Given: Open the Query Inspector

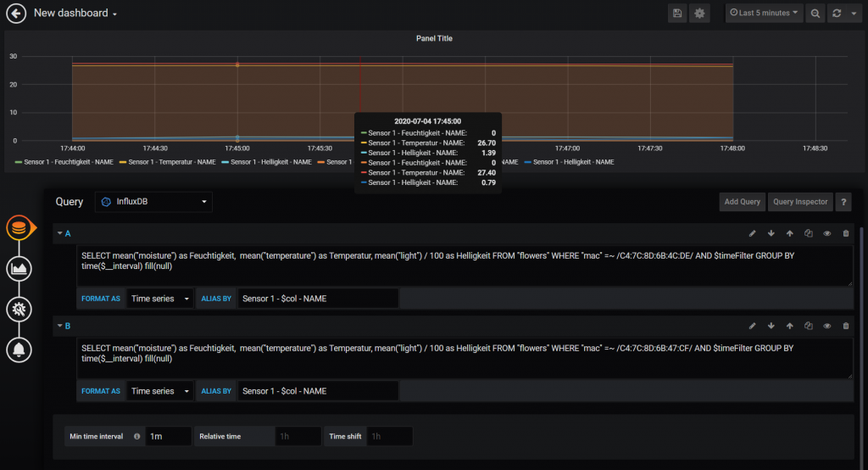Looking at the screenshot, I should click(798, 202).
